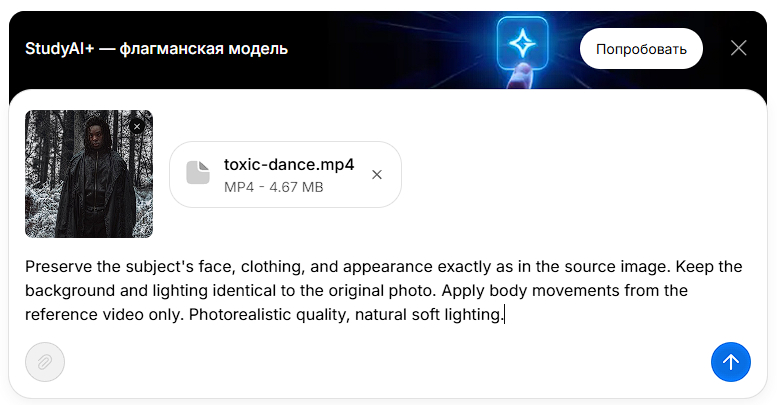Image resolution: width=777 pixels, height=405 pixels.
Task: Click the StudyAI+ флагманская модель banner title
Action: (x=149, y=48)
